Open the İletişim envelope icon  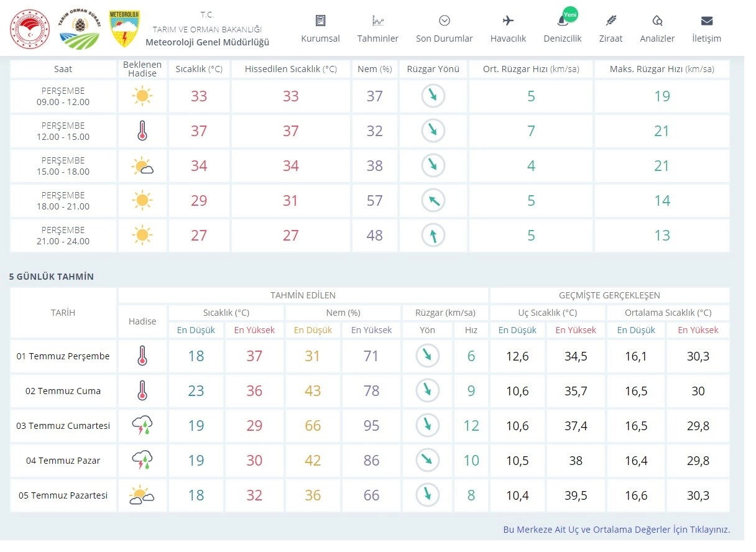tap(706, 29)
